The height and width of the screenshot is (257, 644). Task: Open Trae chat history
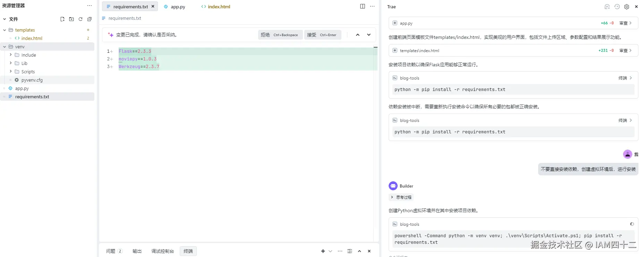(x=617, y=7)
